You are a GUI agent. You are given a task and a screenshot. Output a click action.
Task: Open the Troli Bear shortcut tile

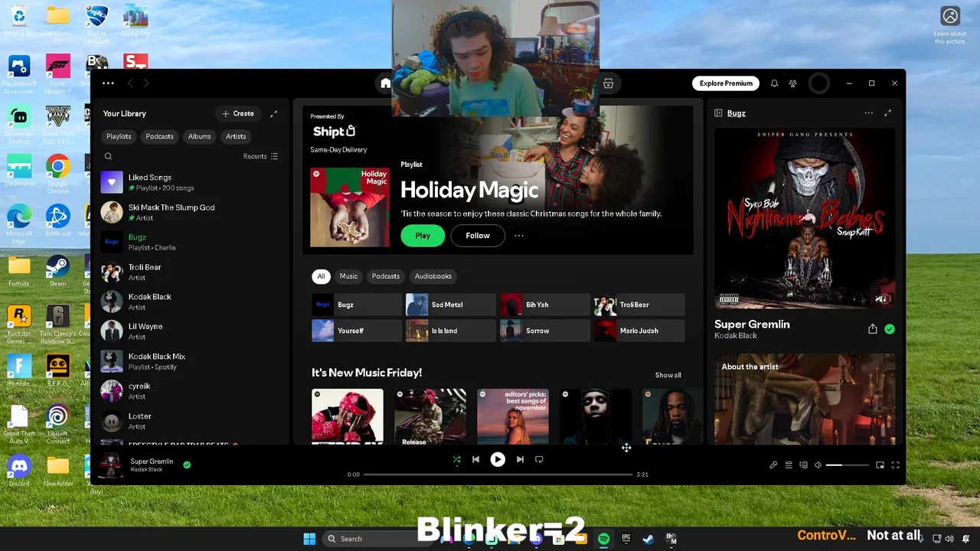(x=639, y=305)
